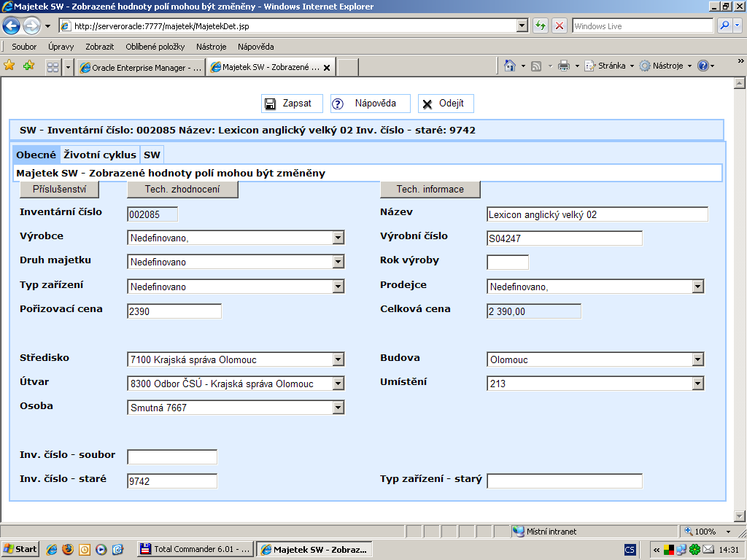The image size is (747, 560).
Task: Click the Stop loading icon
Action: click(x=560, y=26)
